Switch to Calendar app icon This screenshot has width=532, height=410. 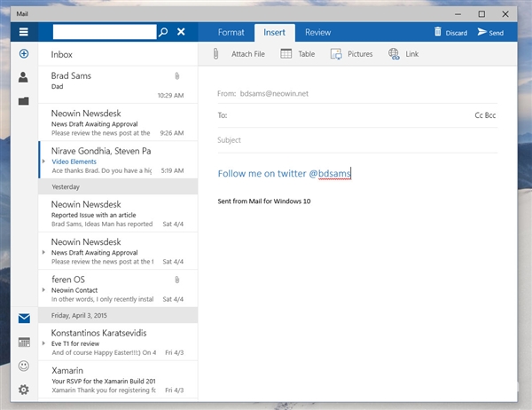[23, 342]
